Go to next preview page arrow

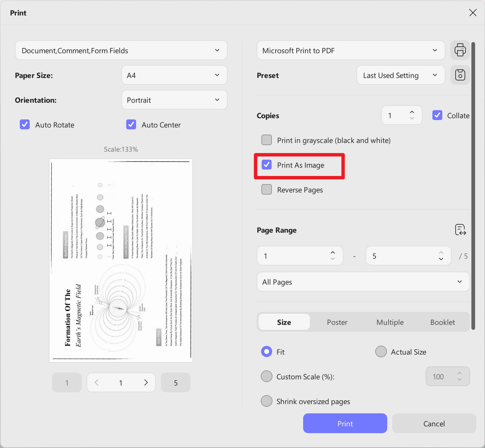click(146, 382)
